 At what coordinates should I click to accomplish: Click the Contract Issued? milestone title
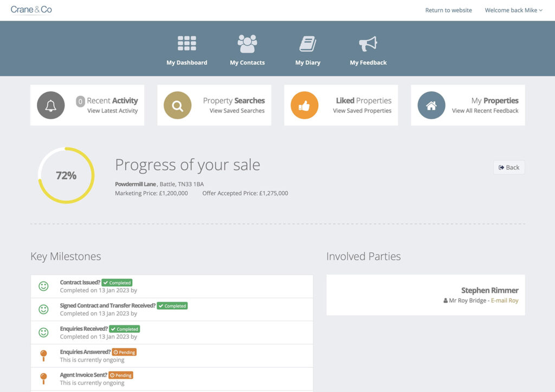[x=80, y=283]
